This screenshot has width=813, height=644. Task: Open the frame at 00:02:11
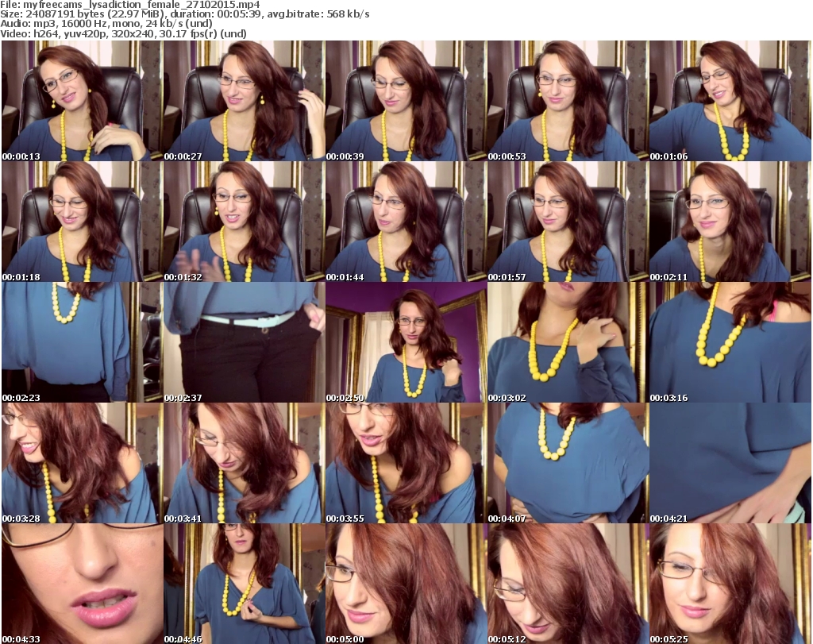point(730,222)
